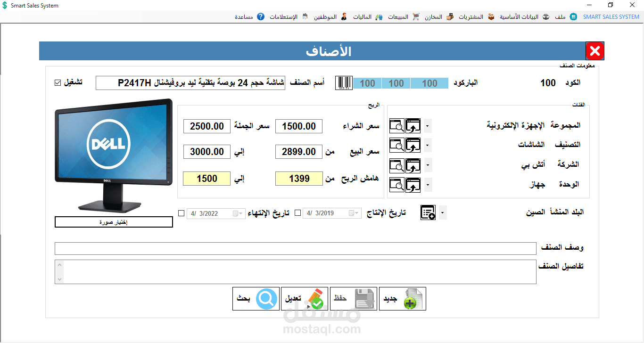This screenshot has height=343, width=644.
Task: Click the ملف menu icon
Action: (546, 17)
